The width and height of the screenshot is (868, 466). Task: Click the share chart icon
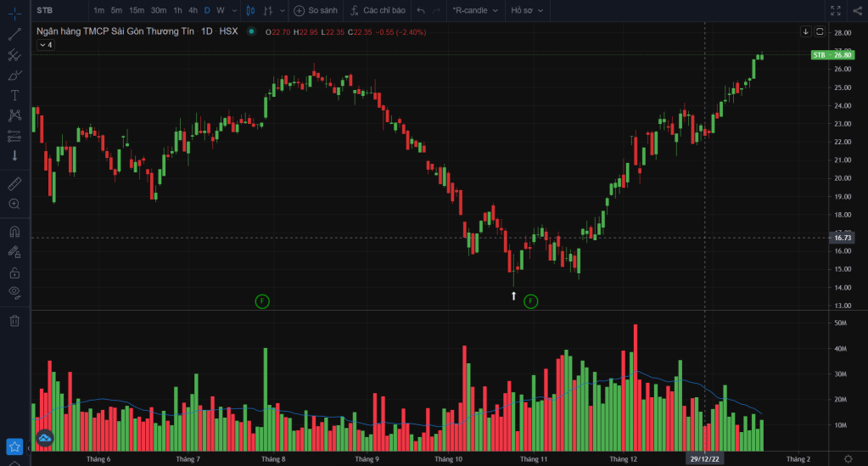(855, 10)
